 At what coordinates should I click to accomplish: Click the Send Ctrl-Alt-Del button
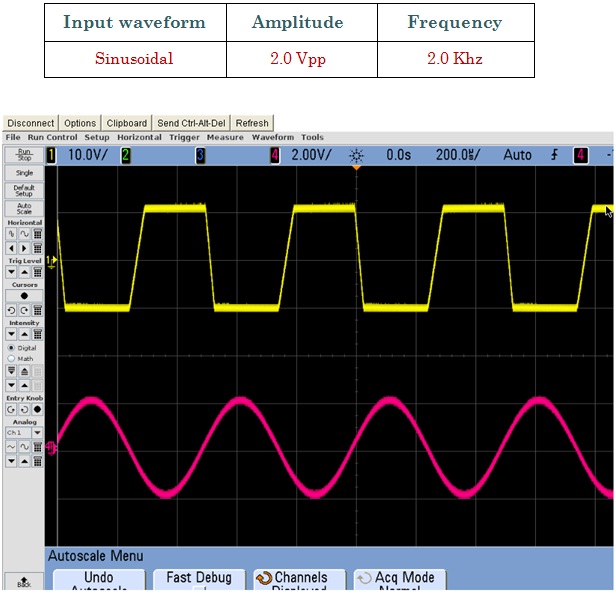pos(191,123)
